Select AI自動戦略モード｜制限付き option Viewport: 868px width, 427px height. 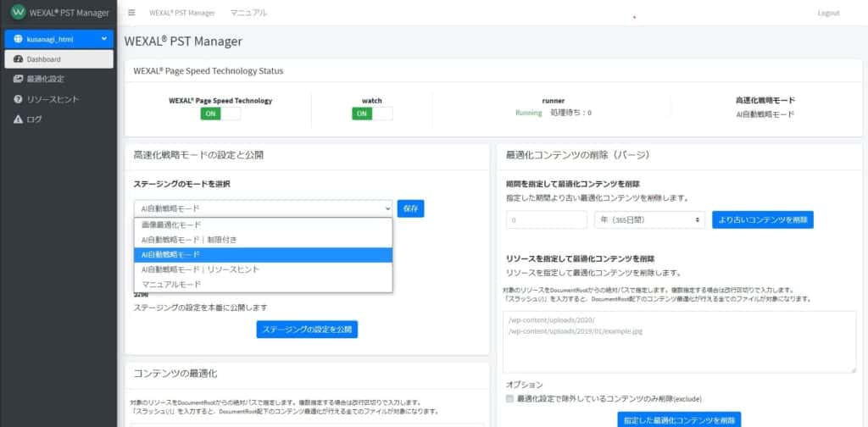click(x=264, y=240)
